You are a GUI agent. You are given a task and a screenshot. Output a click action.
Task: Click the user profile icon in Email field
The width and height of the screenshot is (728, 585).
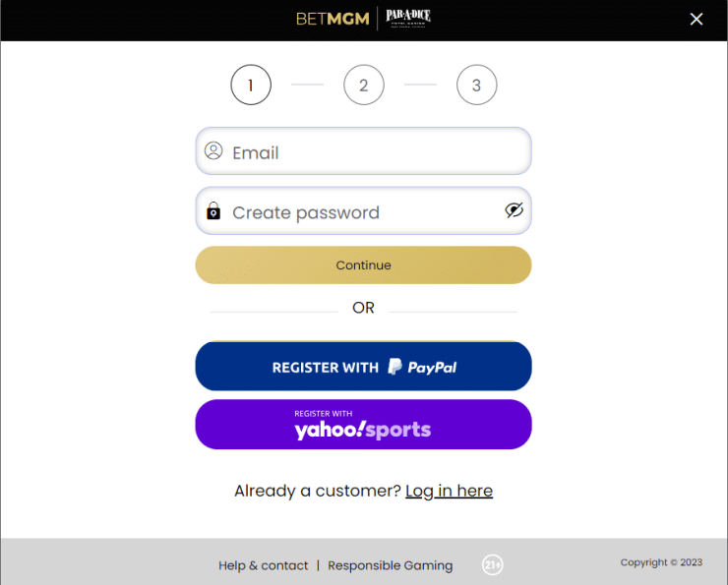213,151
